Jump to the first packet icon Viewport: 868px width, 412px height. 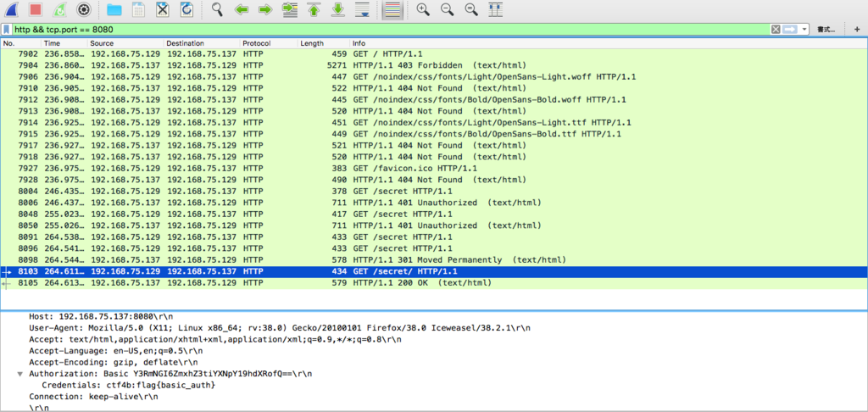pos(314,9)
